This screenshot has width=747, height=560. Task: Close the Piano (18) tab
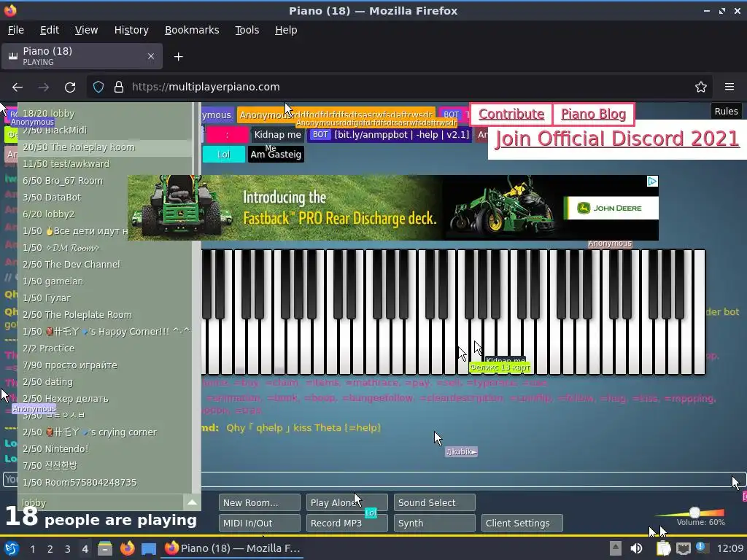[x=150, y=56]
